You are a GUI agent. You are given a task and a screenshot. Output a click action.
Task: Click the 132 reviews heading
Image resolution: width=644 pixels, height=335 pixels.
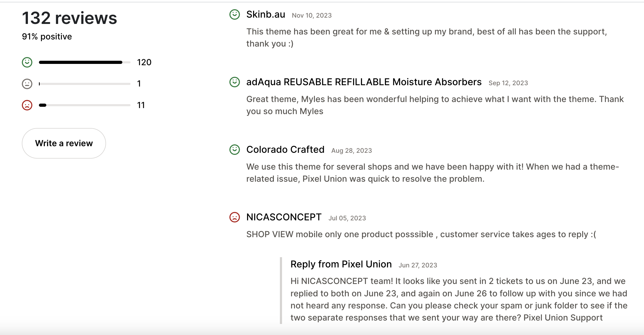[69, 18]
